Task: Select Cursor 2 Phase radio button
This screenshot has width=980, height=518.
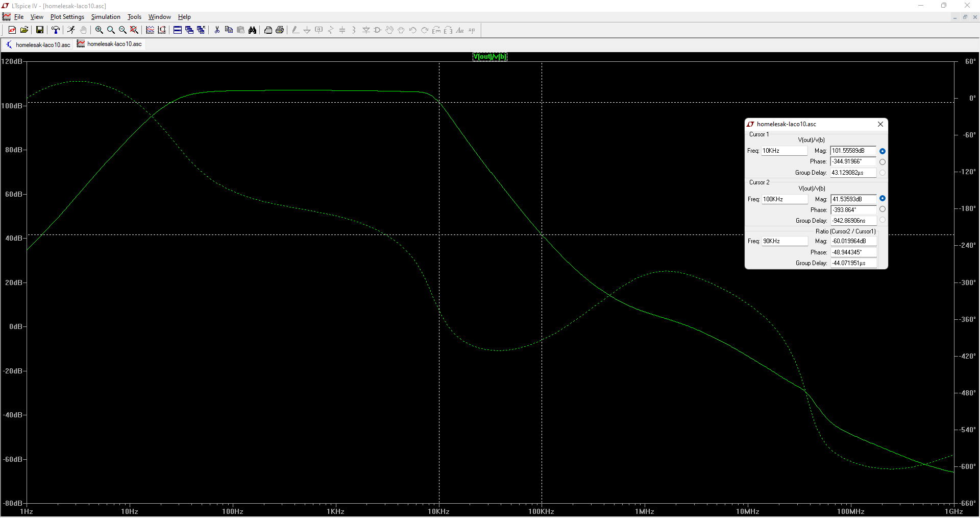Action: pyautogui.click(x=883, y=209)
